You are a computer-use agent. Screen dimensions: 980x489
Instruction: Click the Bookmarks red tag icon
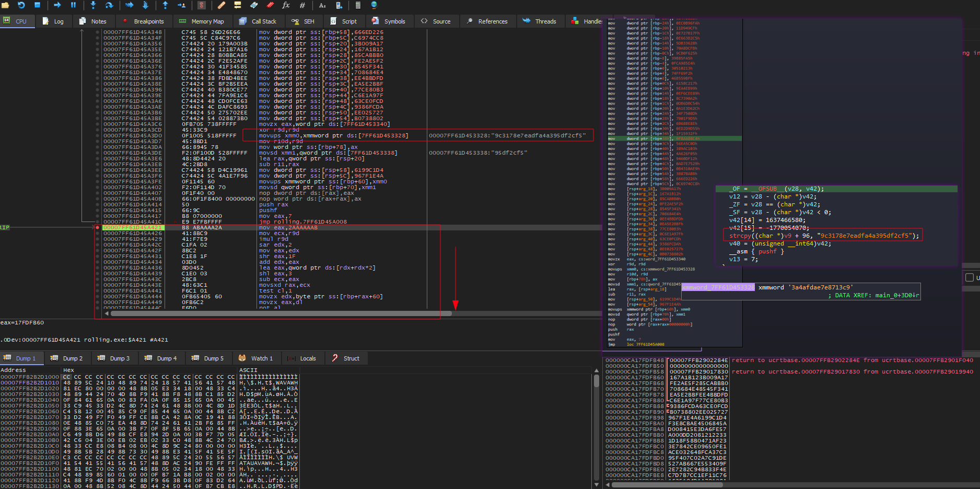(270, 5)
